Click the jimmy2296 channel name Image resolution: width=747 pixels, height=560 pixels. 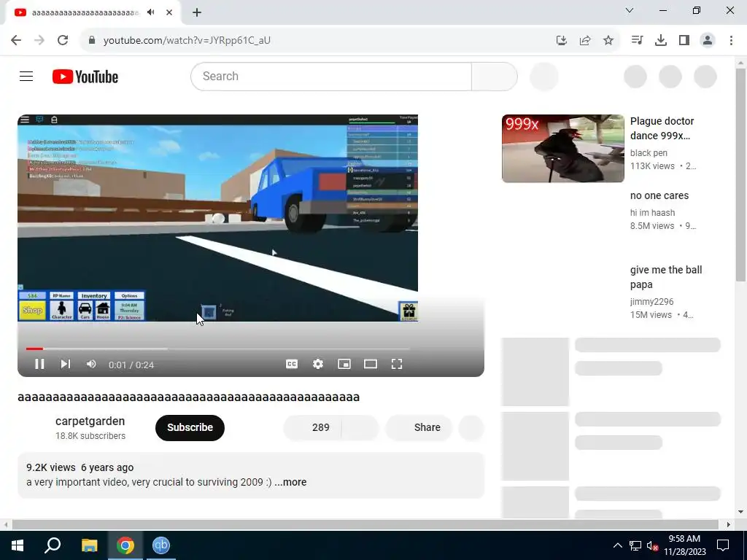[x=651, y=301]
